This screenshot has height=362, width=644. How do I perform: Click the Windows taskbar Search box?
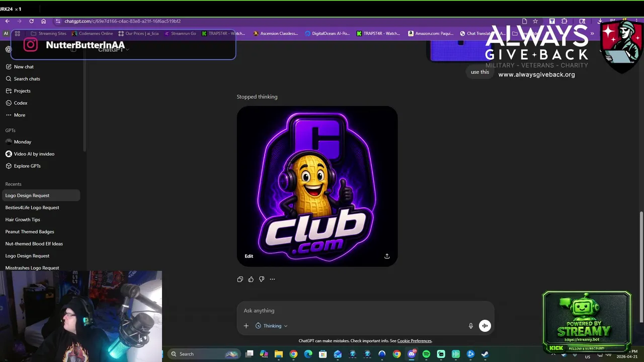pos(203,354)
